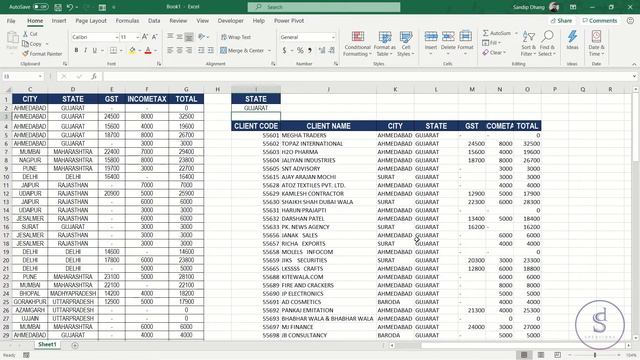Click the Delete cells icon
The width and height of the screenshot is (640, 360).
coord(448,37)
